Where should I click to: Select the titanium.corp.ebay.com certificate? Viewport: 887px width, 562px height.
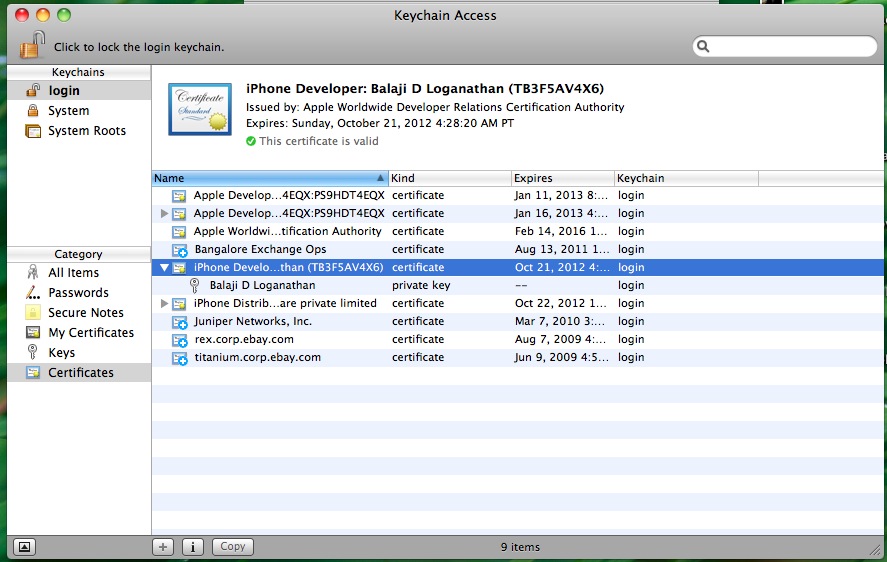518,358
